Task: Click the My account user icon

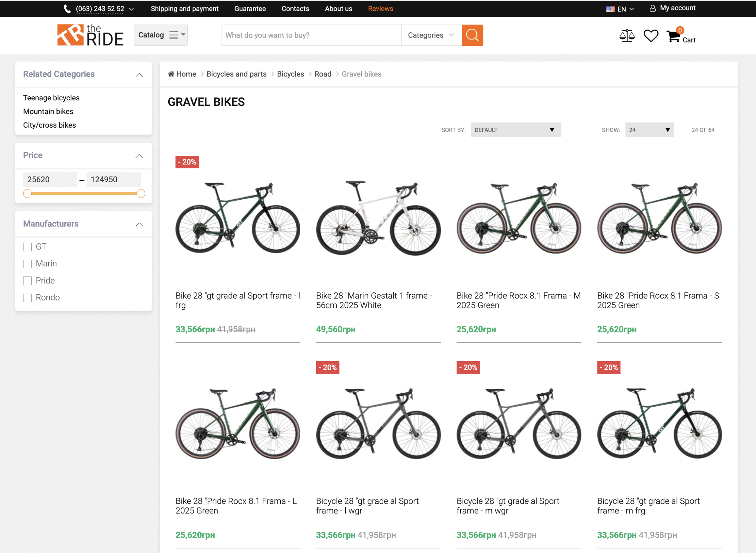Action: pyautogui.click(x=652, y=8)
